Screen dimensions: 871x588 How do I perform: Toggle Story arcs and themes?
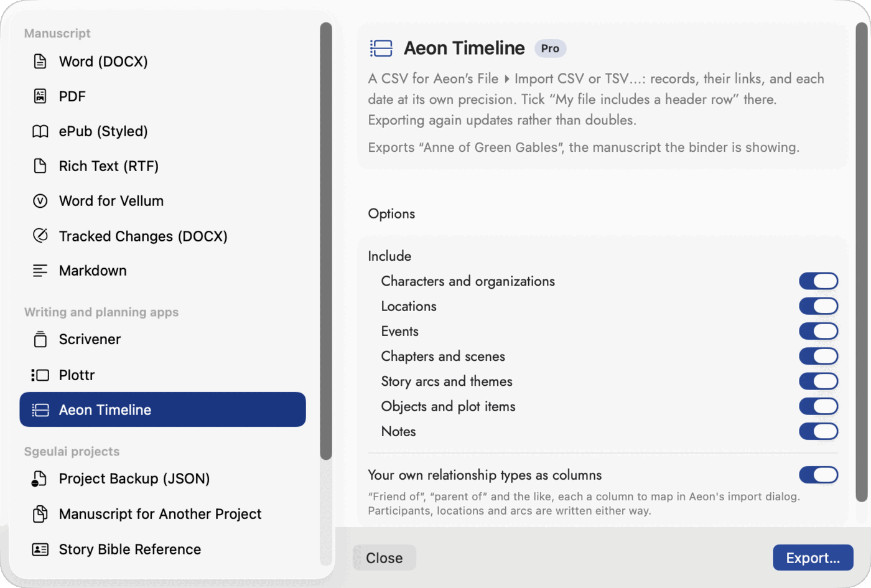(819, 381)
